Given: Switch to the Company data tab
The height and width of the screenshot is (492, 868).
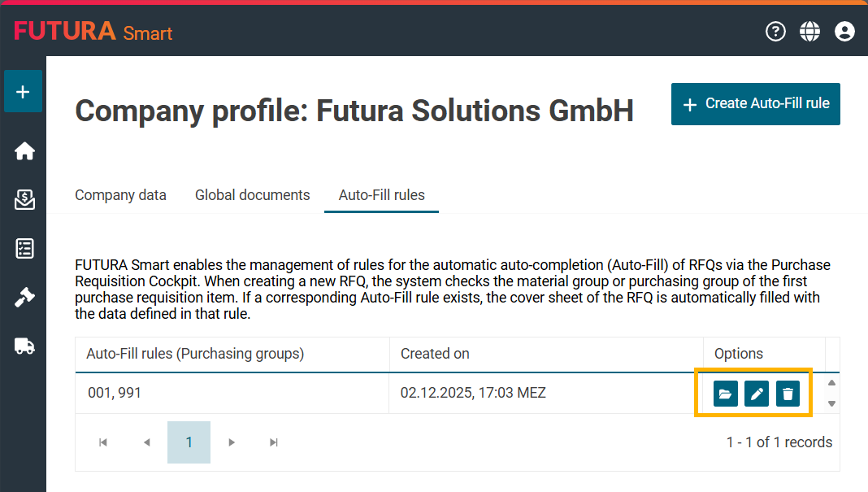Looking at the screenshot, I should pos(120,195).
